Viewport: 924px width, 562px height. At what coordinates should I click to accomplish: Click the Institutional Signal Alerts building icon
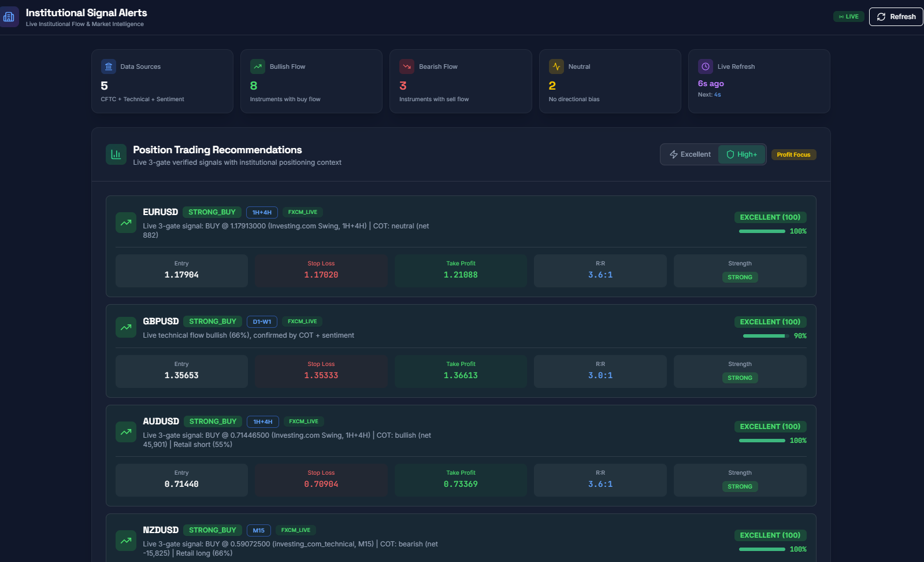9,17
